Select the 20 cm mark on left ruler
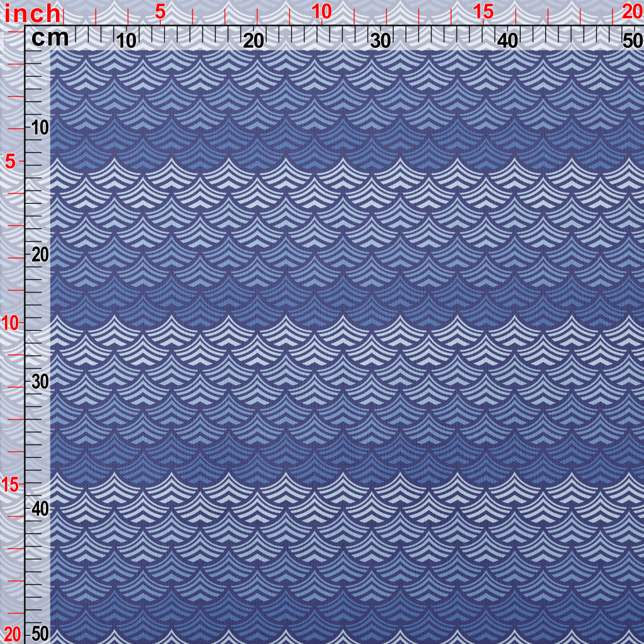644x644 pixels. tap(40, 255)
